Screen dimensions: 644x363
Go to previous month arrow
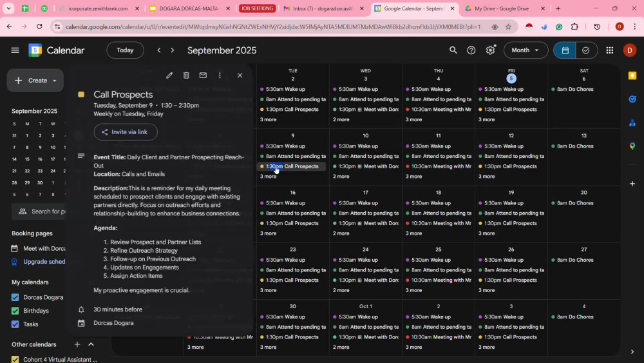coord(159,50)
